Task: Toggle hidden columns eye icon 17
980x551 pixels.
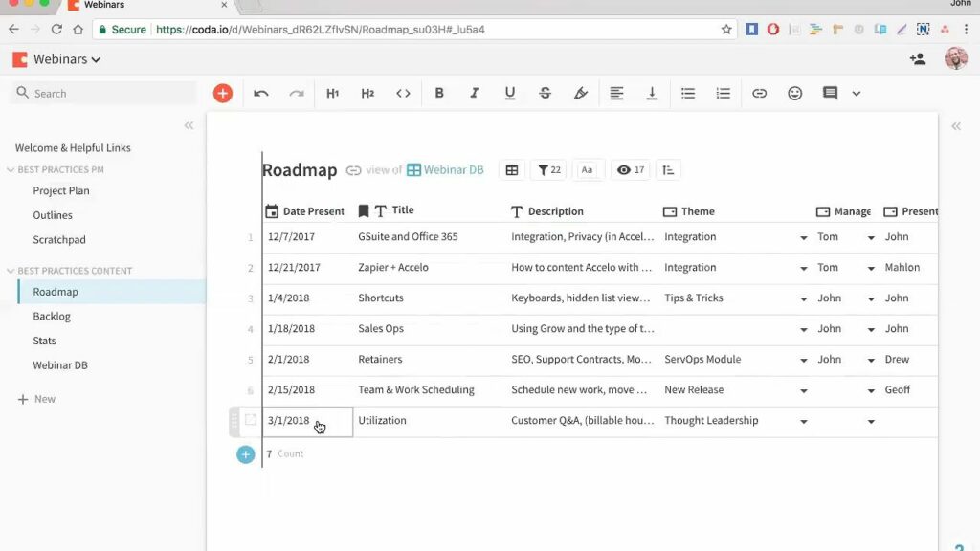Action: [x=631, y=170]
